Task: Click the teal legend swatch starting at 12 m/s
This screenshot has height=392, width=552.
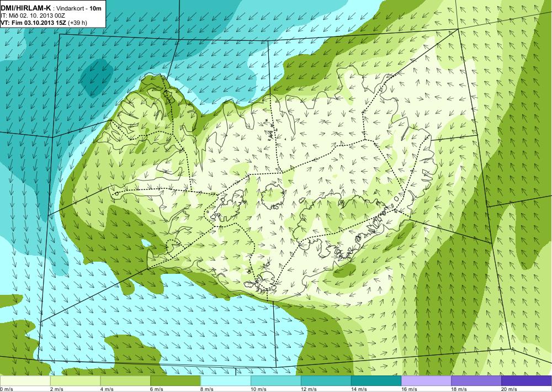Action: tap(326, 381)
